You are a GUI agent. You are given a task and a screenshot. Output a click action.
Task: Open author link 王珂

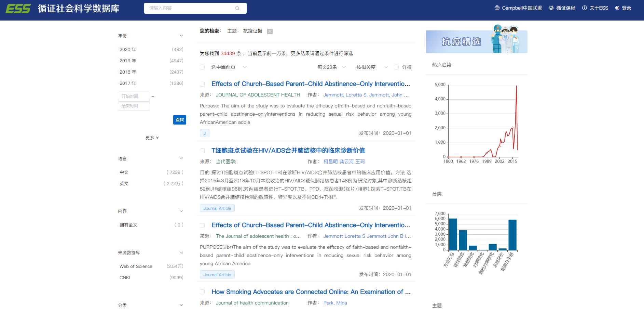tap(360, 161)
